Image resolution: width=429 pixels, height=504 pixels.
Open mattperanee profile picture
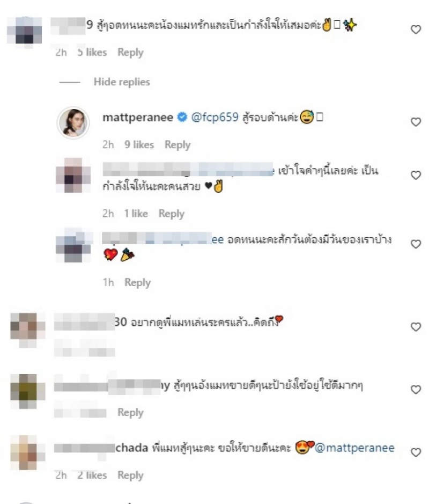click(73, 123)
